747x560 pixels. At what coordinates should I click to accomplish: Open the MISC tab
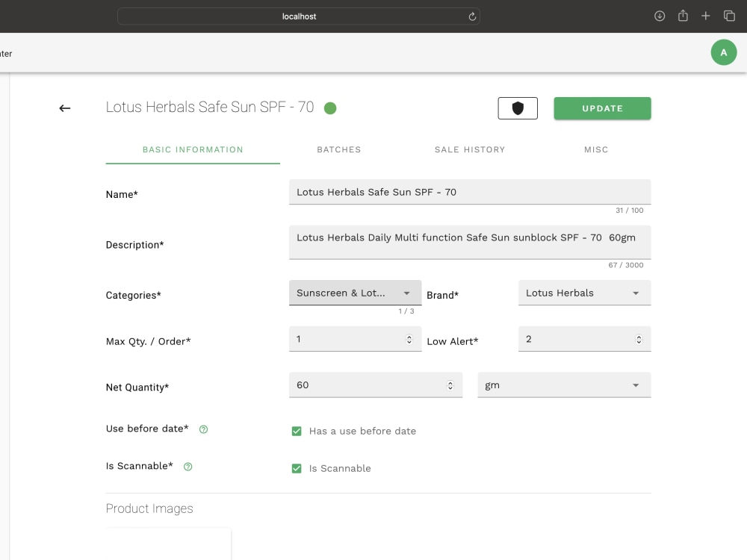pyautogui.click(x=596, y=149)
